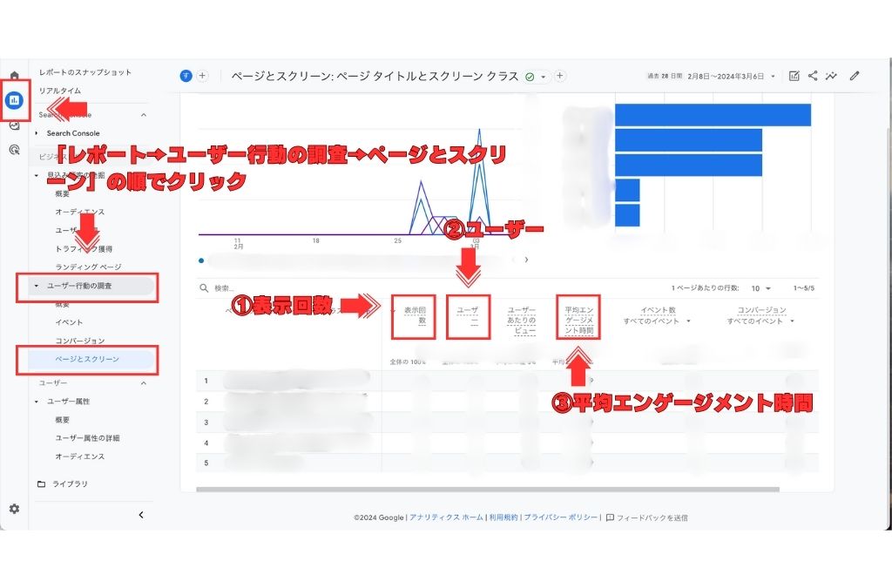Collapse the left navigation panel chevron
Image resolution: width=892 pixels, height=588 pixels.
[x=141, y=515]
